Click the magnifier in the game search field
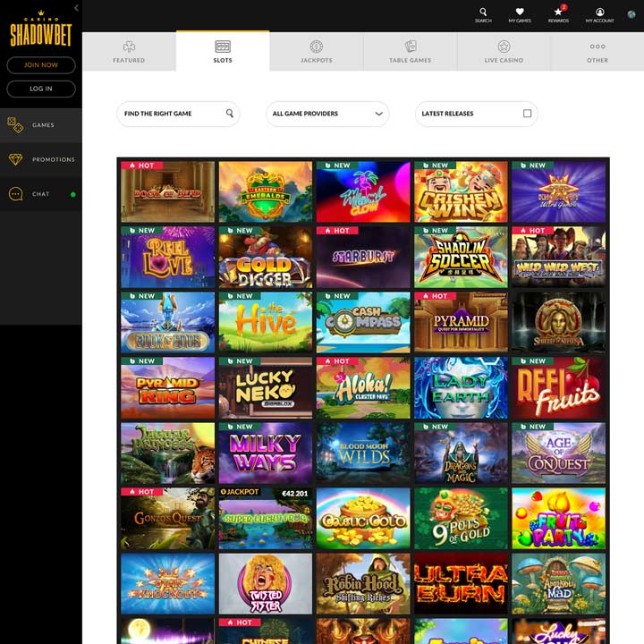 230,114
